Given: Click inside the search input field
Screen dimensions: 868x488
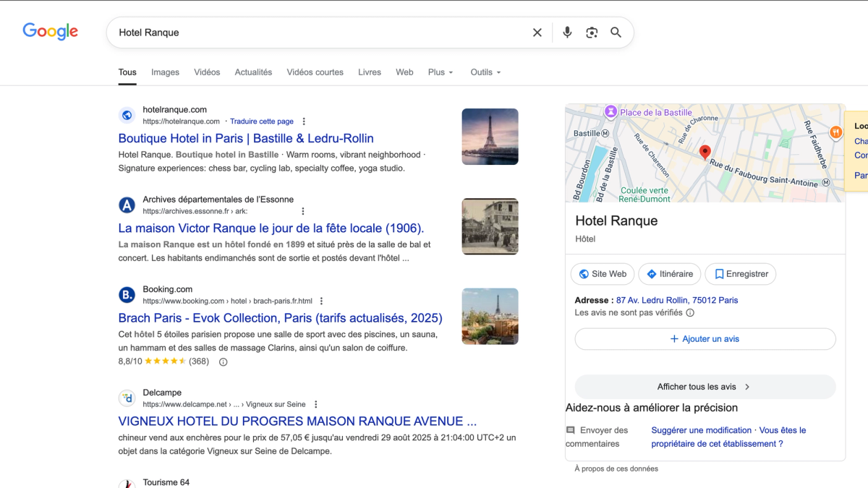Looking at the screenshot, I should (289, 32).
